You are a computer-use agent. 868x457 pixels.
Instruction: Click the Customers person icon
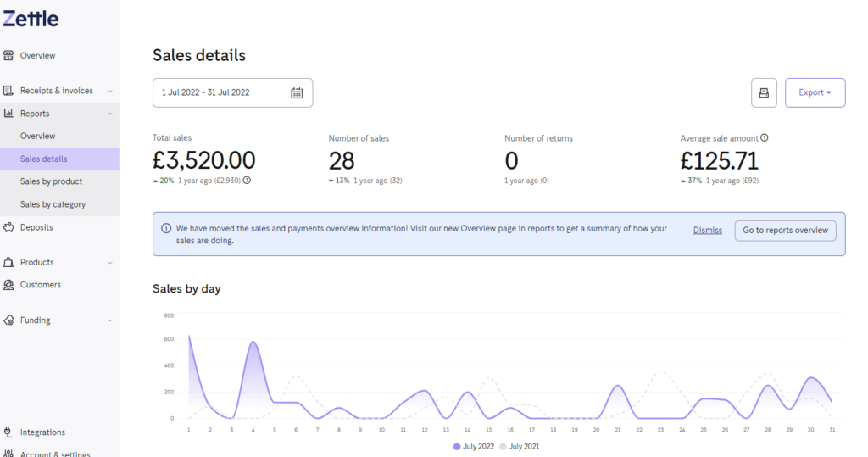click(8, 285)
